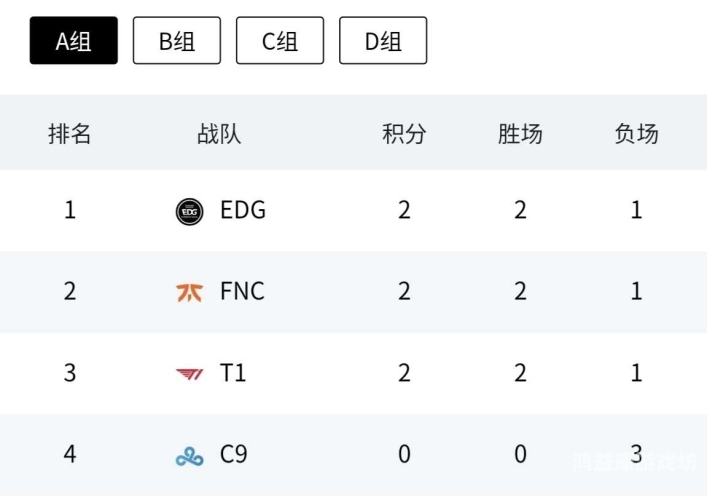Select the A组 group tab
Viewport: 707px width, 500px height.
click(73, 41)
